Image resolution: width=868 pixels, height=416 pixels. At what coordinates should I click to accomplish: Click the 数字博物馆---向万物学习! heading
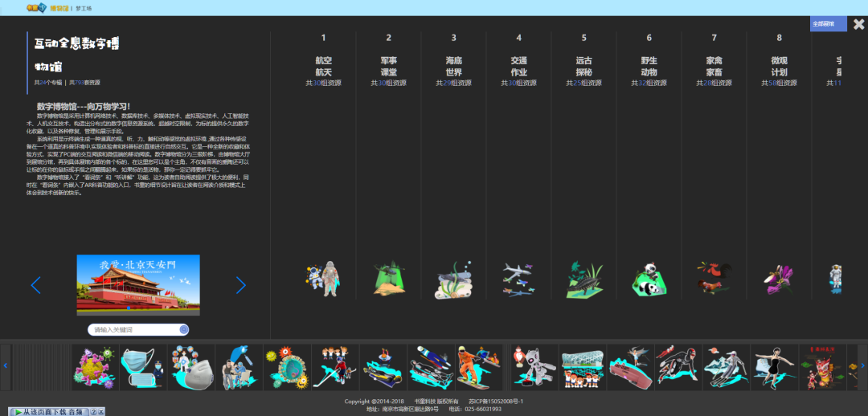84,106
